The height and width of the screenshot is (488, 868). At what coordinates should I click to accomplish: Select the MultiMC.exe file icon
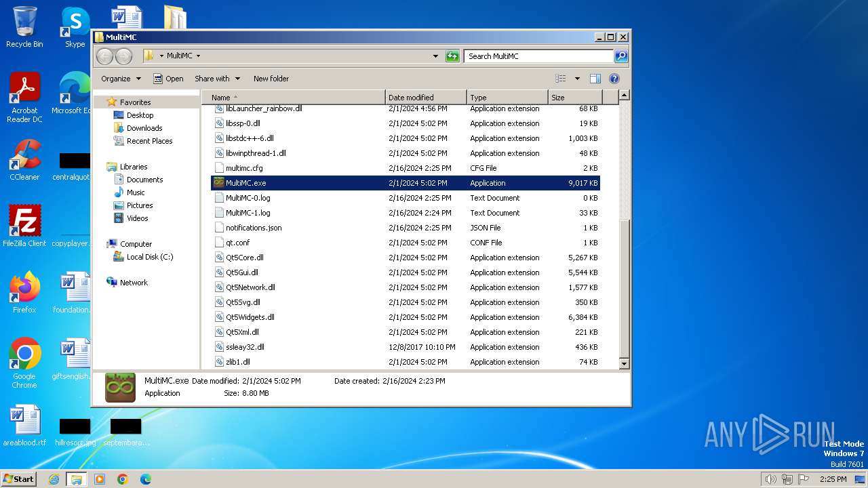(219, 183)
